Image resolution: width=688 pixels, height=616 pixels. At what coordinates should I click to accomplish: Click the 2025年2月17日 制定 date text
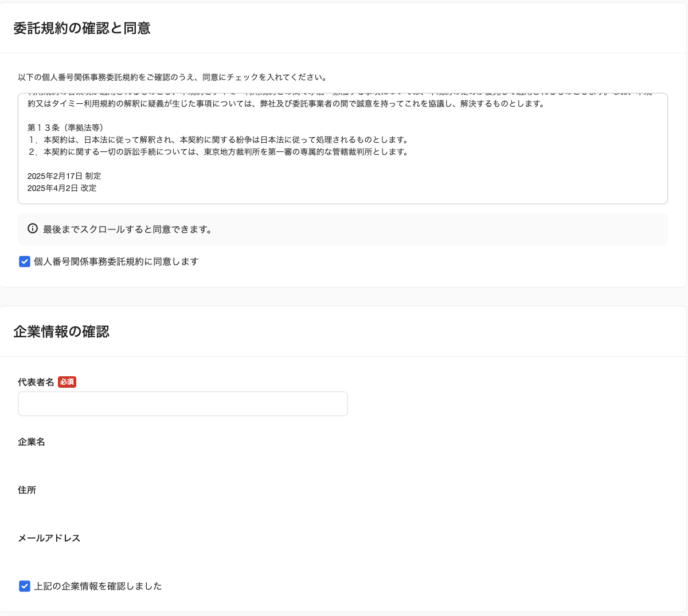(x=64, y=176)
